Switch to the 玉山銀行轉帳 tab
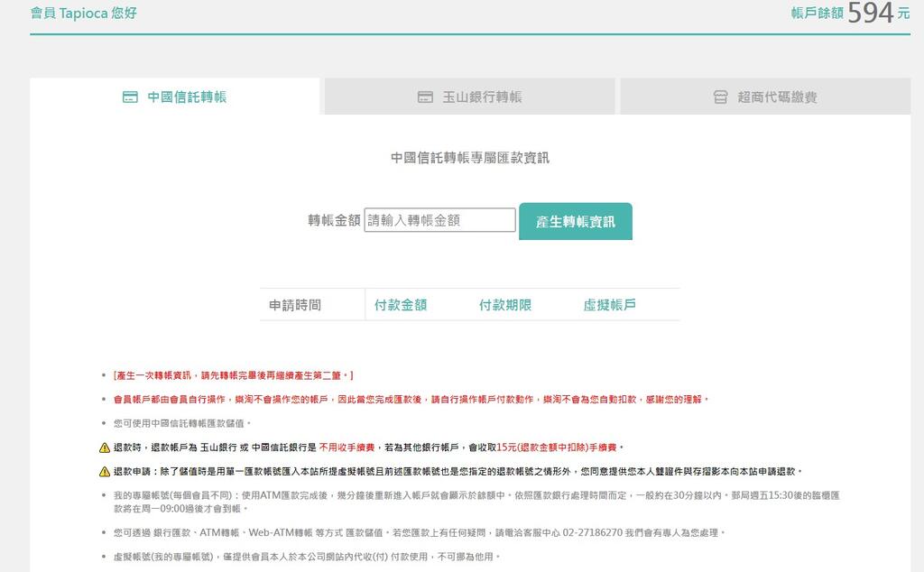Screen dimensions: 924x572 [x=469, y=97]
